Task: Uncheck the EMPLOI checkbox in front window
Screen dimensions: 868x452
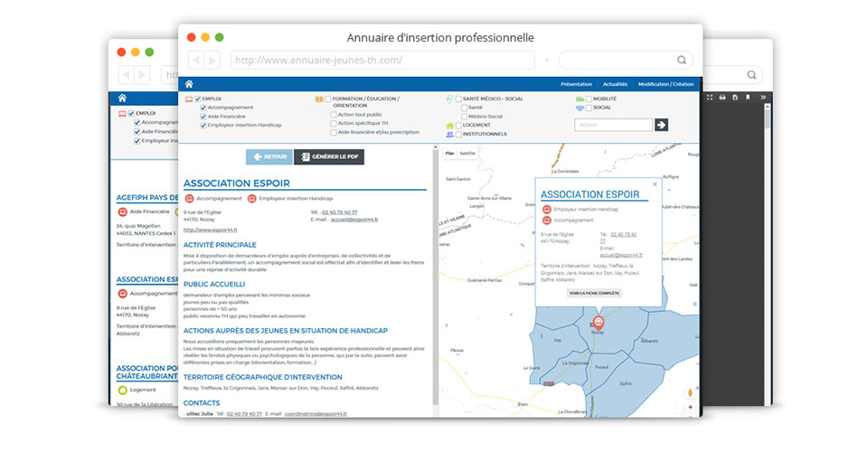Action: [x=198, y=99]
